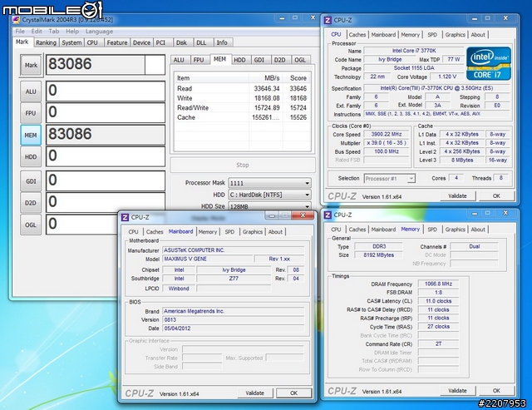Click the Intel Core i7 logo
Viewport: 532px width, 410px height.
tap(489, 63)
